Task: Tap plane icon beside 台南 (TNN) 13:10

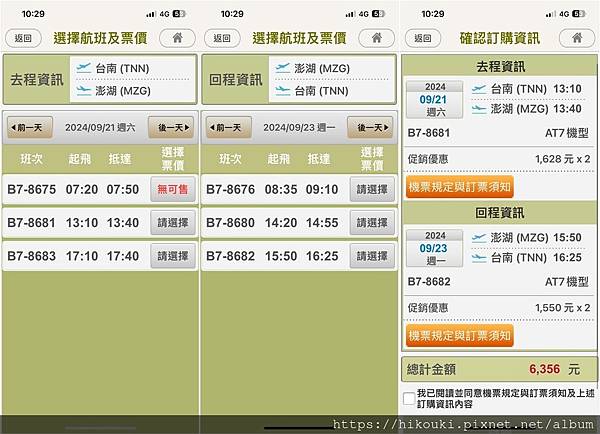Action: (479, 89)
